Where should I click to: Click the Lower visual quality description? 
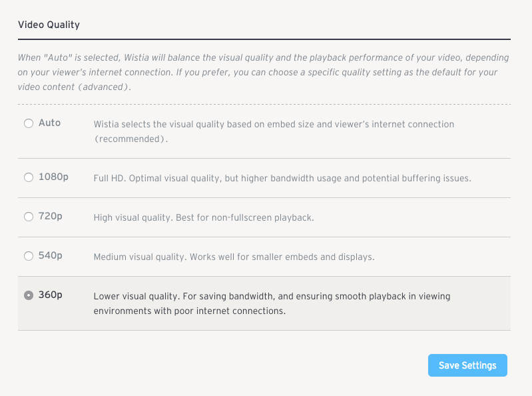272,303
